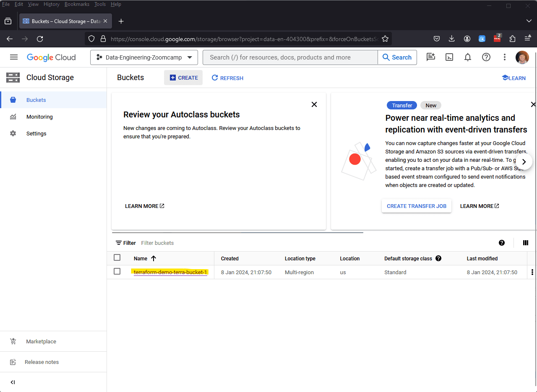Open the Firefox View icon left of tabs
The image size is (537, 392).
(x=8, y=21)
